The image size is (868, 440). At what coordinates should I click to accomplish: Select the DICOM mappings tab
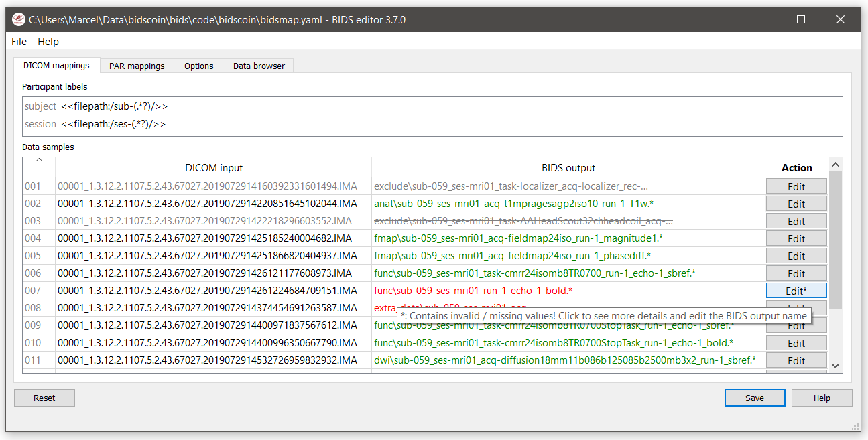tap(56, 66)
